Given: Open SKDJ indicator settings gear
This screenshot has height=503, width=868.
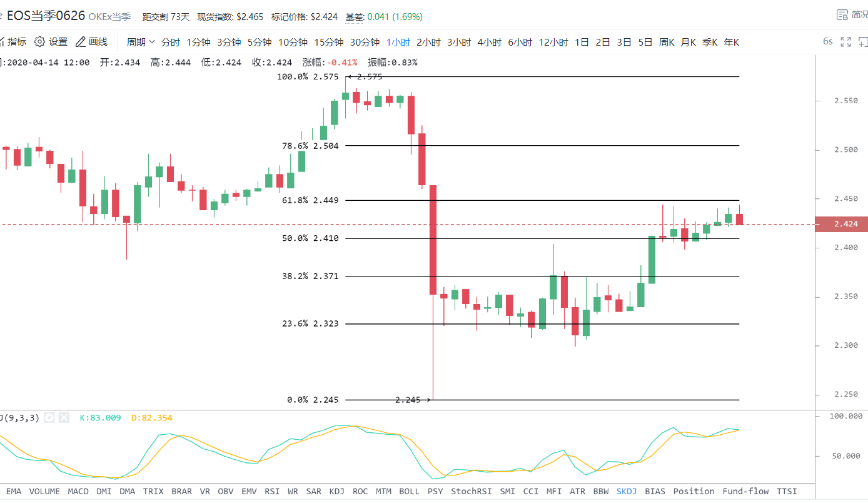Looking at the screenshot, I should tap(49, 417).
